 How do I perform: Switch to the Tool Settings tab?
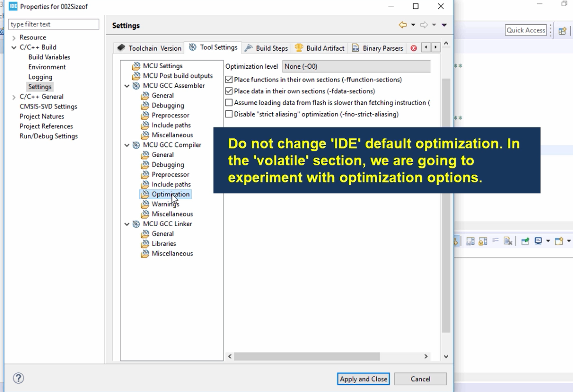(213, 48)
